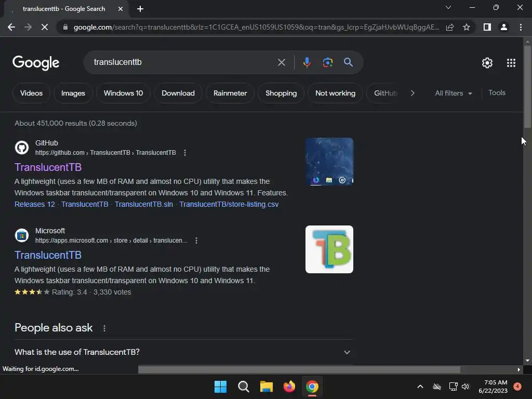Select the Rainmeter filter chip

click(230, 93)
